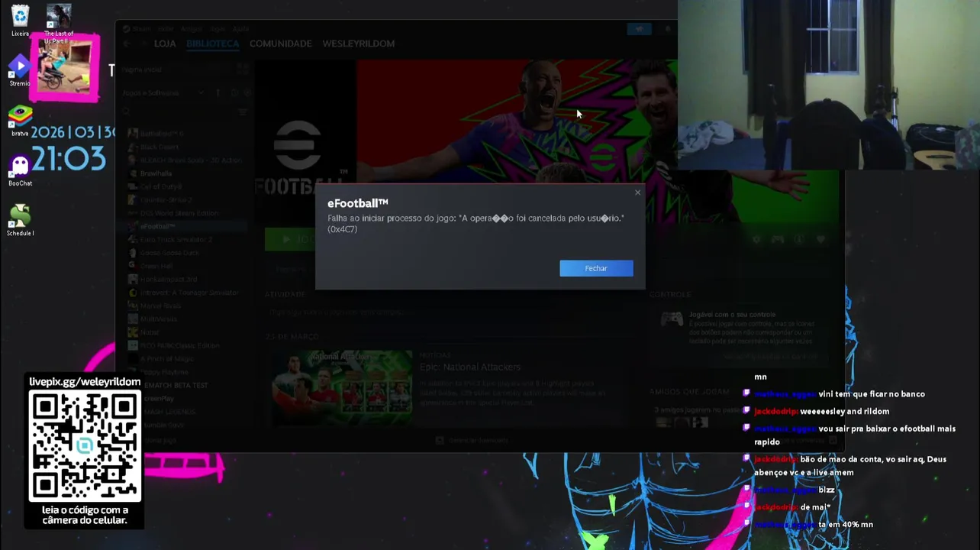Click the friends-who-play avatars
The height and width of the screenshot is (550, 980).
click(682, 422)
